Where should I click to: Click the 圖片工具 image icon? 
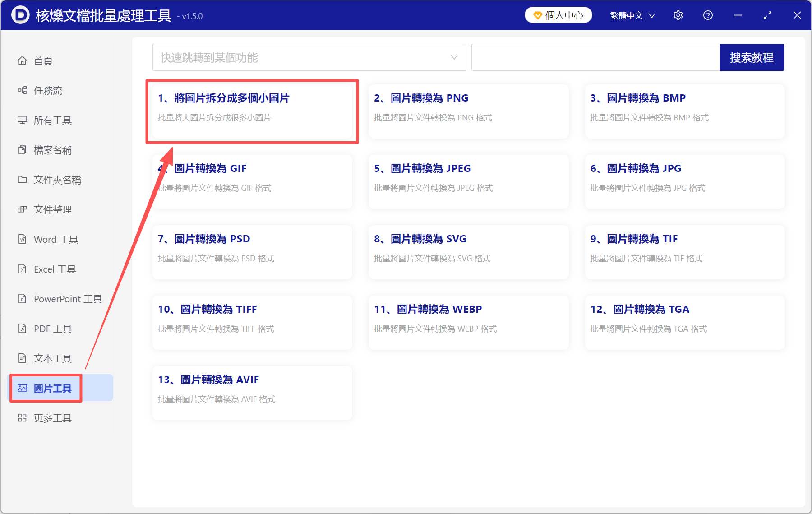point(22,388)
